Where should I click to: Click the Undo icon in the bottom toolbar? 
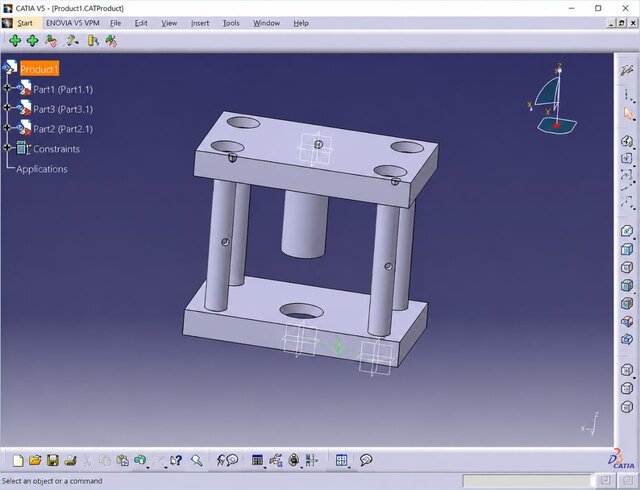coord(158,461)
